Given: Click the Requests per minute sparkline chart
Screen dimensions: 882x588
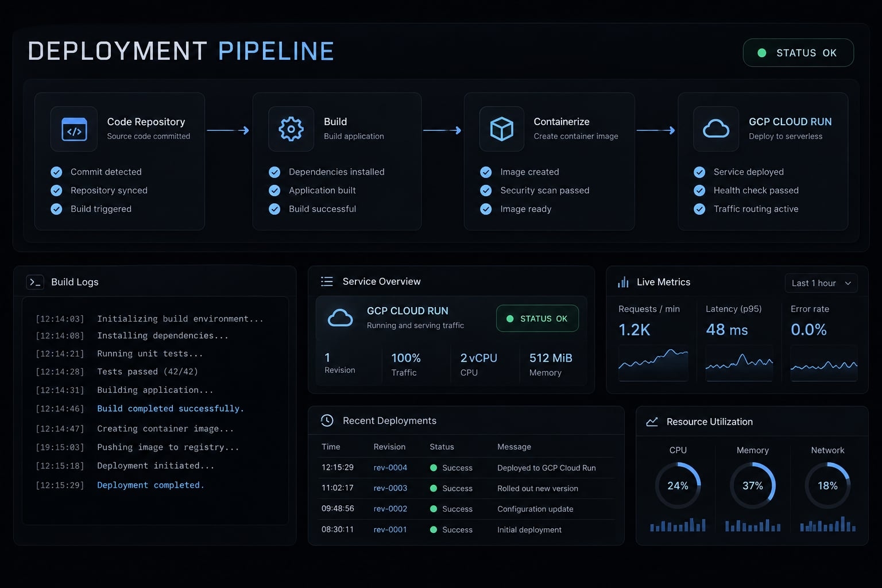Looking at the screenshot, I should (x=653, y=363).
